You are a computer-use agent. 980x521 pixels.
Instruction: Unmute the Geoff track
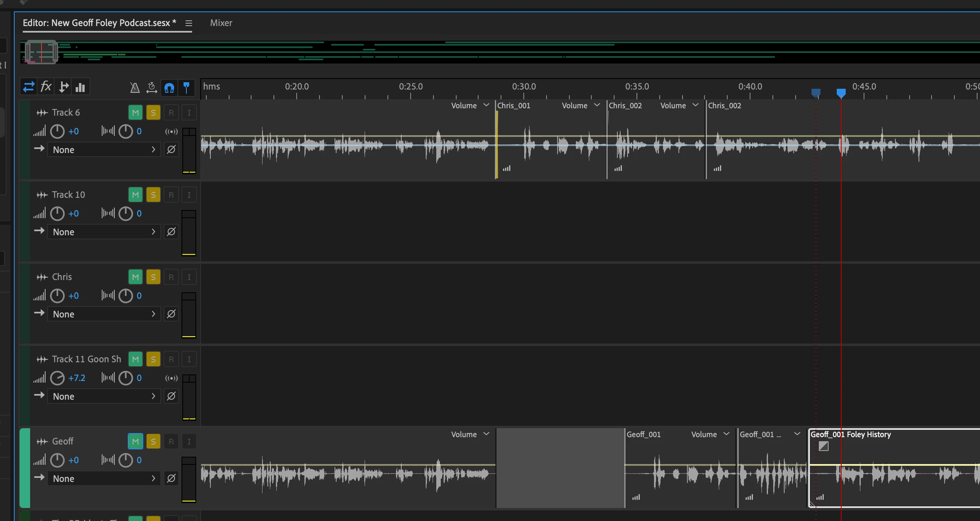point(136,442)
